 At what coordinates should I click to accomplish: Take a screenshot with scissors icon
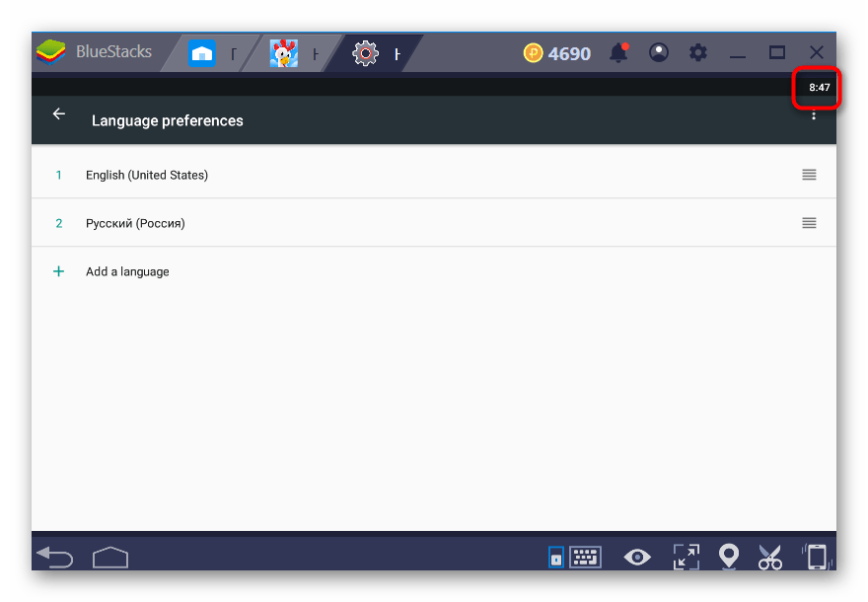tap(770, 558)
